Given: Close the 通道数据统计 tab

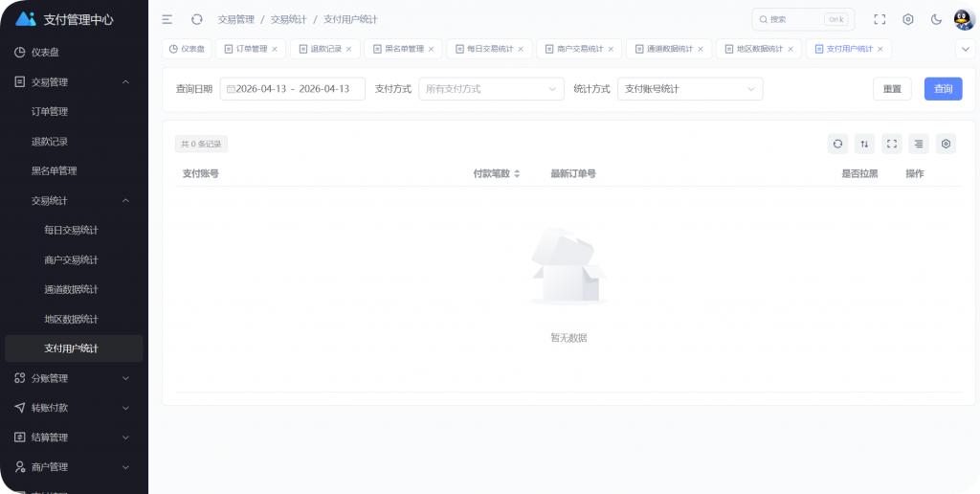Looking at the screenshot, I should (701, 49).
